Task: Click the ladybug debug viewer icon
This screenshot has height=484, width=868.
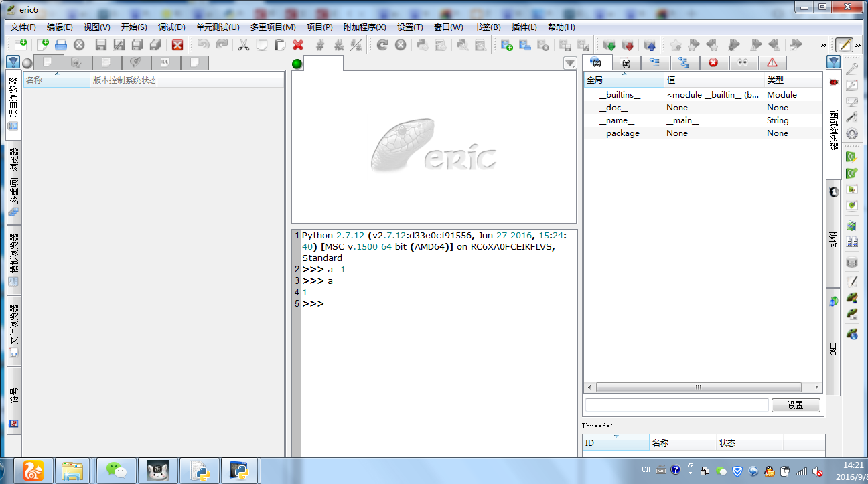Action: coord(833,82)
